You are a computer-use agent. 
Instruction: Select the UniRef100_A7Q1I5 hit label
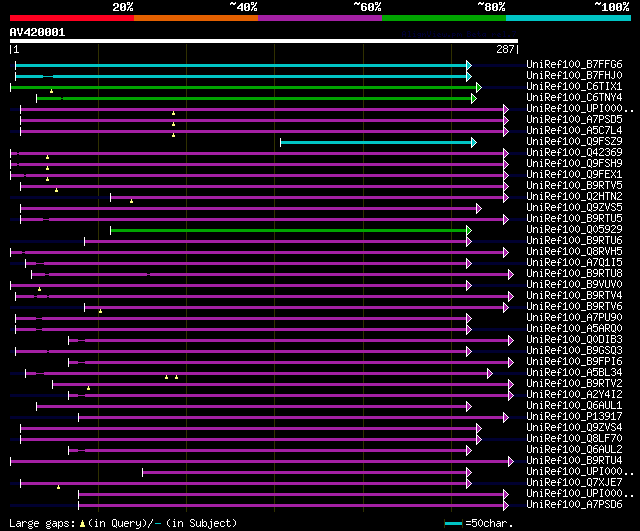click(x=574, y=263)
